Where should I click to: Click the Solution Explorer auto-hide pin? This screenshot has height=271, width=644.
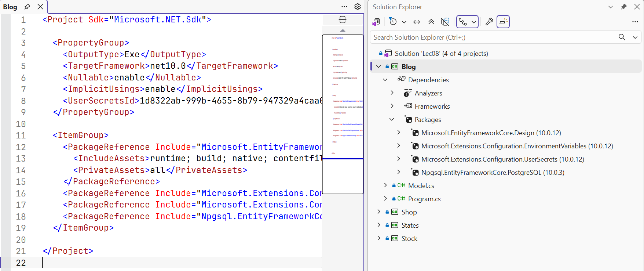[x=624, y=7]
